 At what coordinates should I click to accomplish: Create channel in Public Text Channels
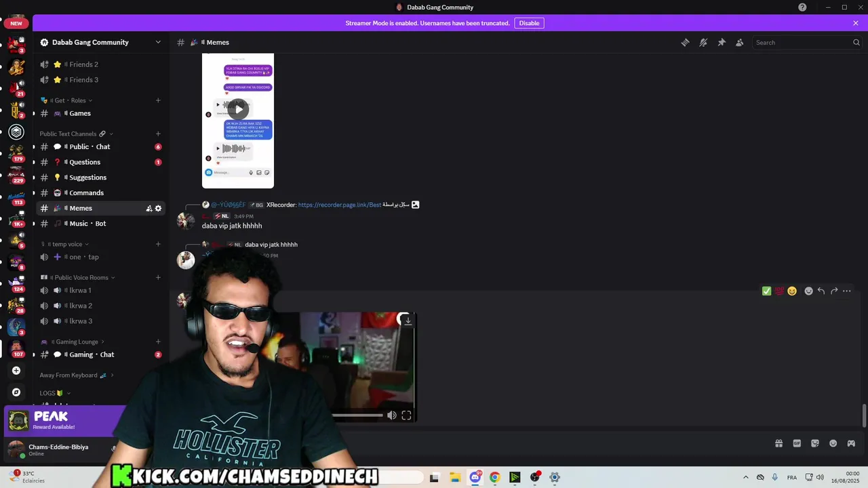coord(158,134)
